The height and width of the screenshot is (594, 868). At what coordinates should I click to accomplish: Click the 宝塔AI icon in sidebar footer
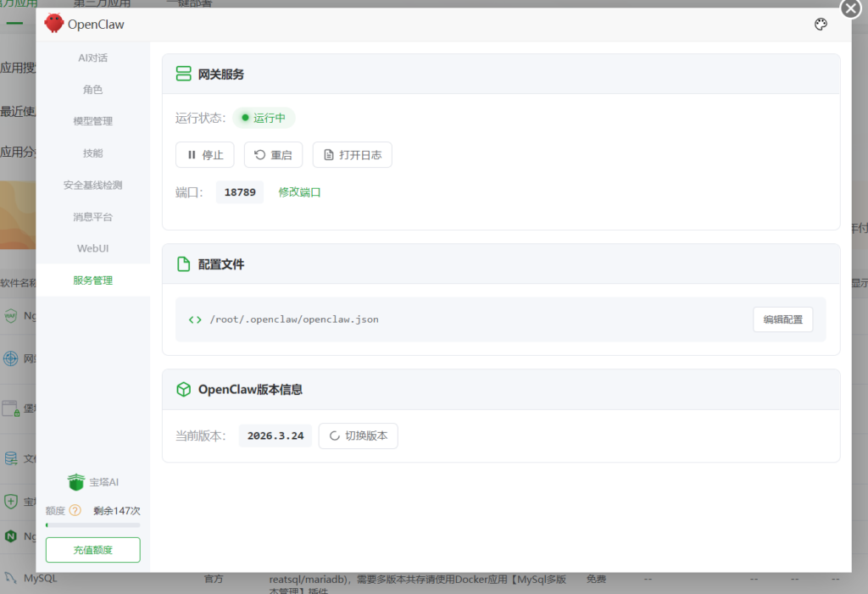pos(75,481)
